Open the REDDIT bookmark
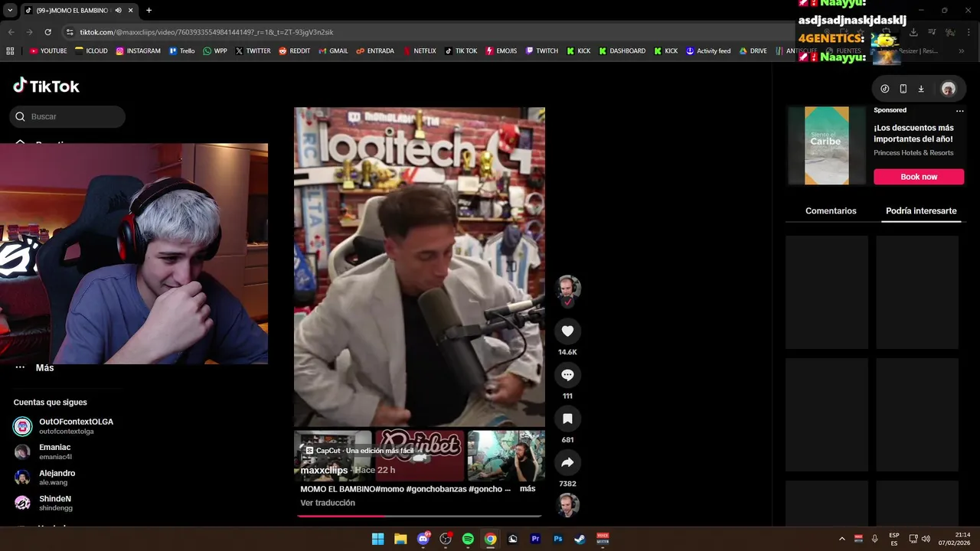This screenshot has height=551, width=980. pyautogui.click(x=295, y=51)
